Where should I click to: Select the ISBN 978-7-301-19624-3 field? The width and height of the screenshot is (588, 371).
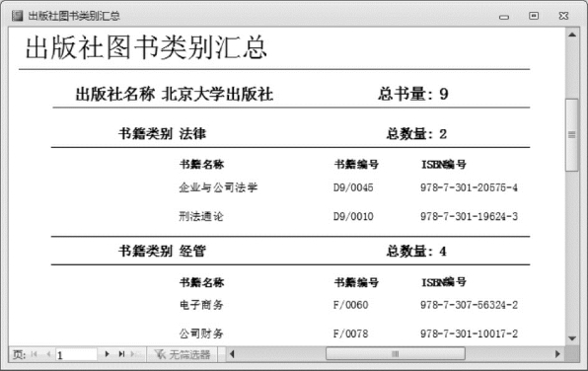tap(469, 216)
